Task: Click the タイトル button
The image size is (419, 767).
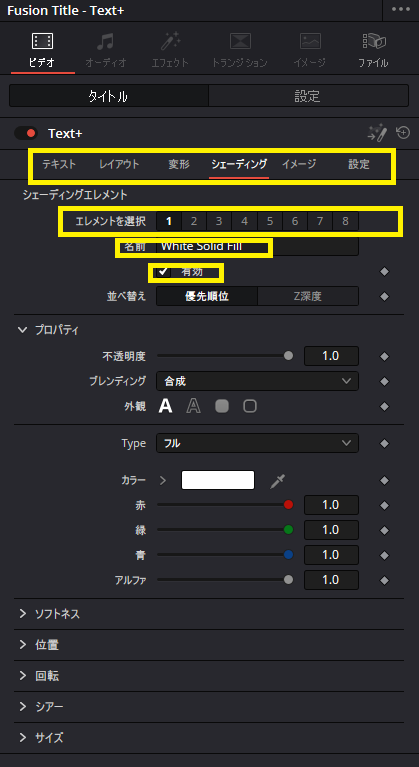Action: (109, 96)
